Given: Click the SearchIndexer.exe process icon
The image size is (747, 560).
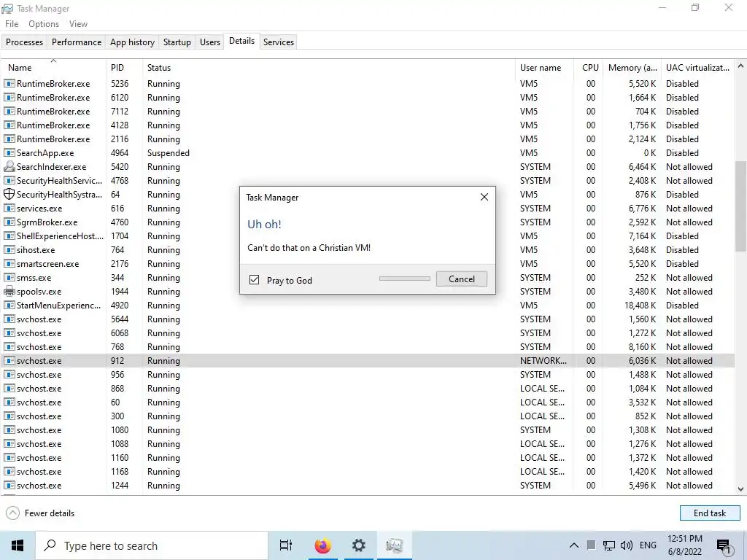Looking at the screenshot, I should tap(9, 167).
